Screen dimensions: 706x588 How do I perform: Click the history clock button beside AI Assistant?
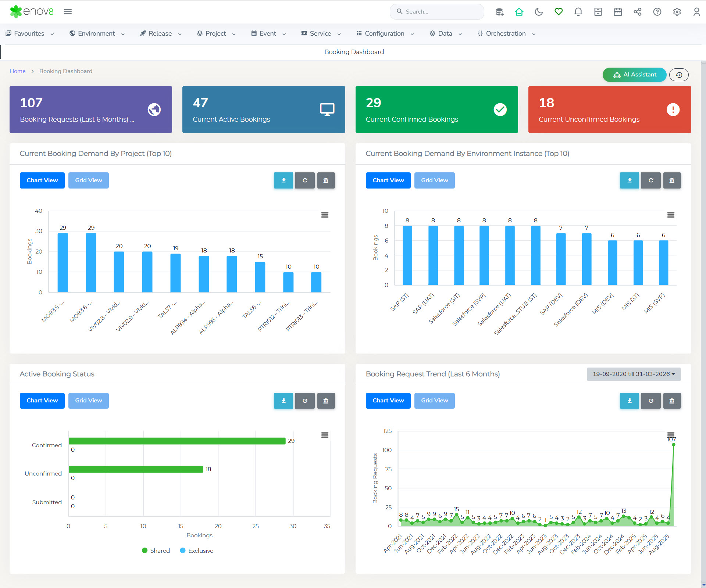click(679, 75)
